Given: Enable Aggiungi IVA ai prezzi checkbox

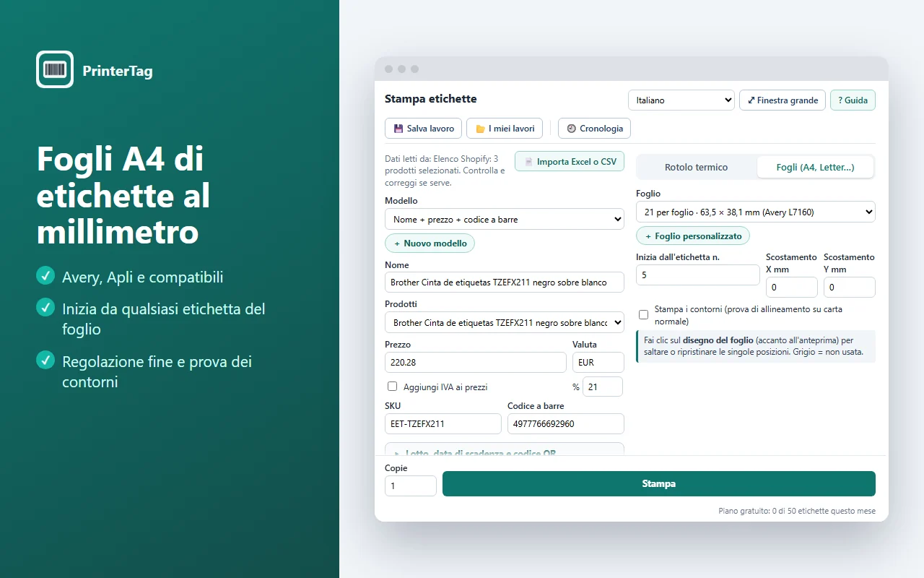Looking at the screenshot, I should (393, 387).
